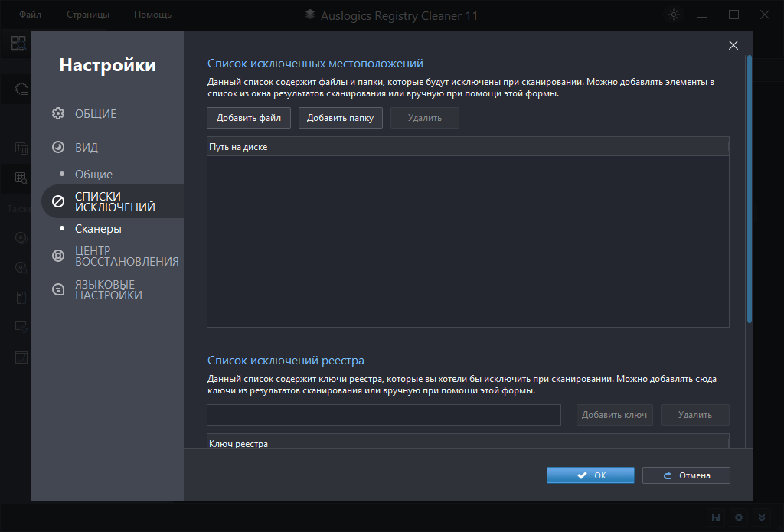Viewport: 784px width, 532px height.
Task: Toggle the sun theme icon in title bar
Action: pos(673,15)
